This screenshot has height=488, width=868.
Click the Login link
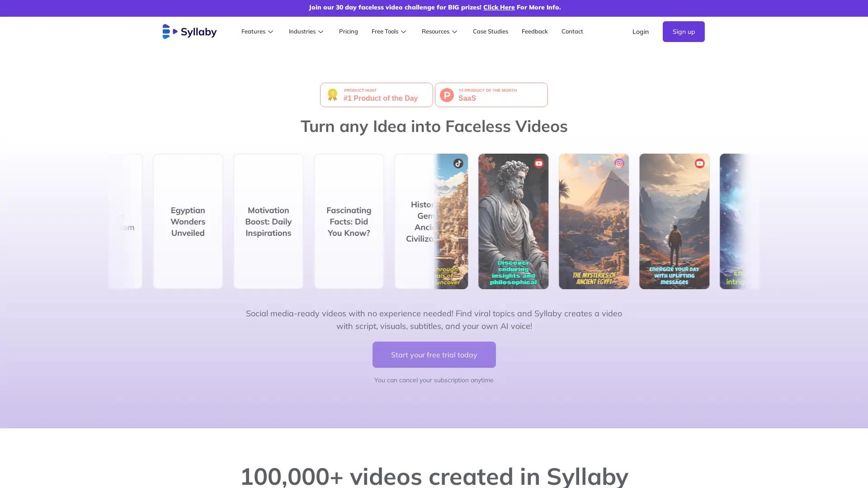[x=640, y=31]
